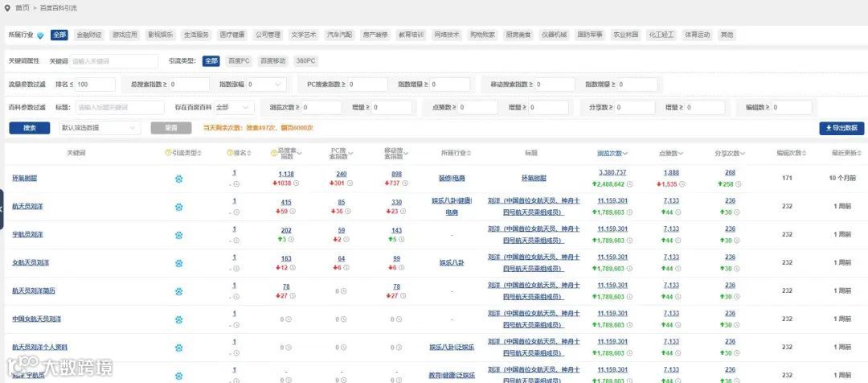868x383 pixels.
Task: Select the 360PC traffic type option
Action: coord(306,61)
